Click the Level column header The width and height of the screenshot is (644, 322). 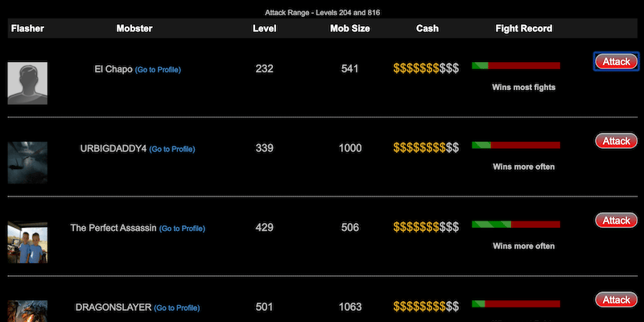coord(264,29)
